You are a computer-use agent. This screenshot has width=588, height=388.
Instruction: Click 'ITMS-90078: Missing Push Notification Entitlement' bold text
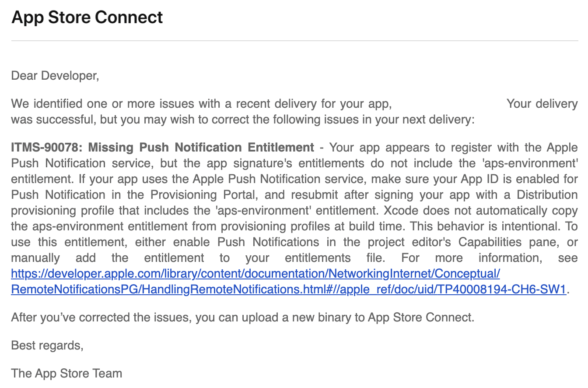pos(162,148)
